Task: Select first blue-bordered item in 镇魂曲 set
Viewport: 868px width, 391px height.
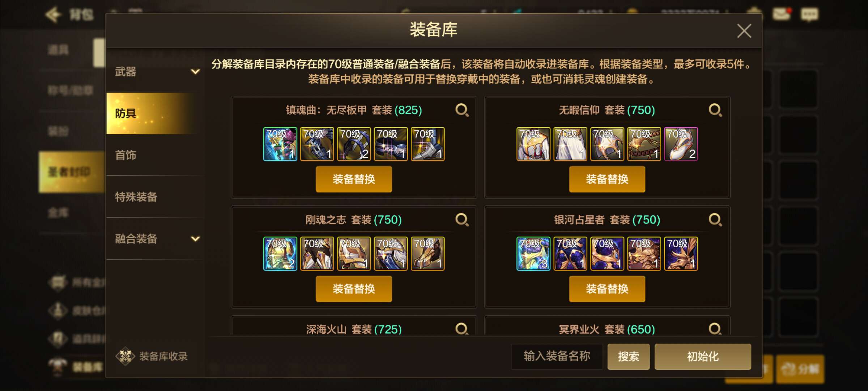Action: (280, 144)
